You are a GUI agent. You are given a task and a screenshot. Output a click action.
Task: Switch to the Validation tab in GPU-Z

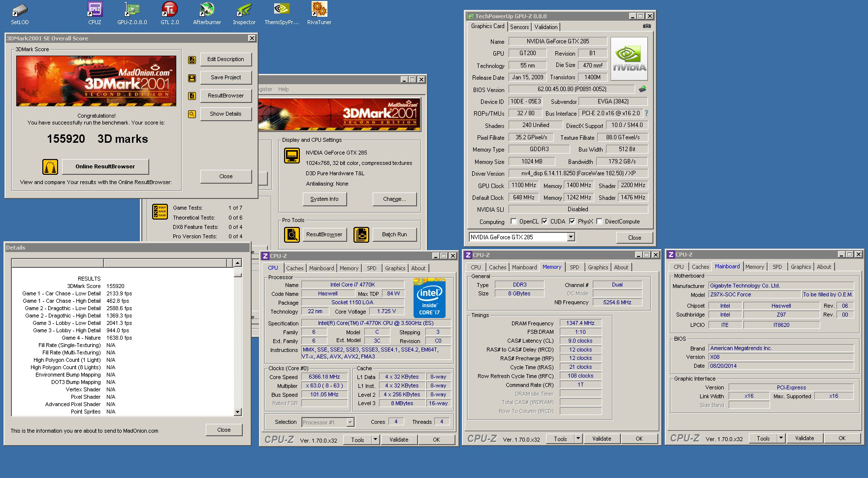(x=546, y=27)
